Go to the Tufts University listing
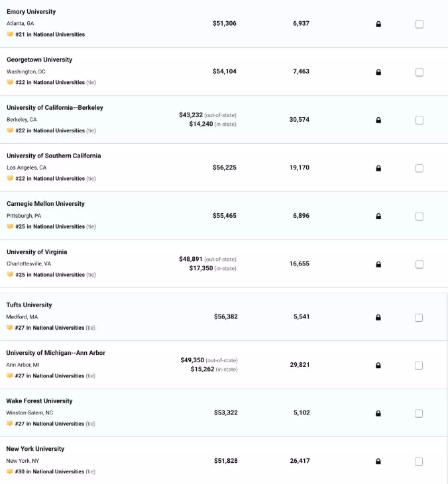Screen dimensions: 448x484 click(x=29, y=305)
